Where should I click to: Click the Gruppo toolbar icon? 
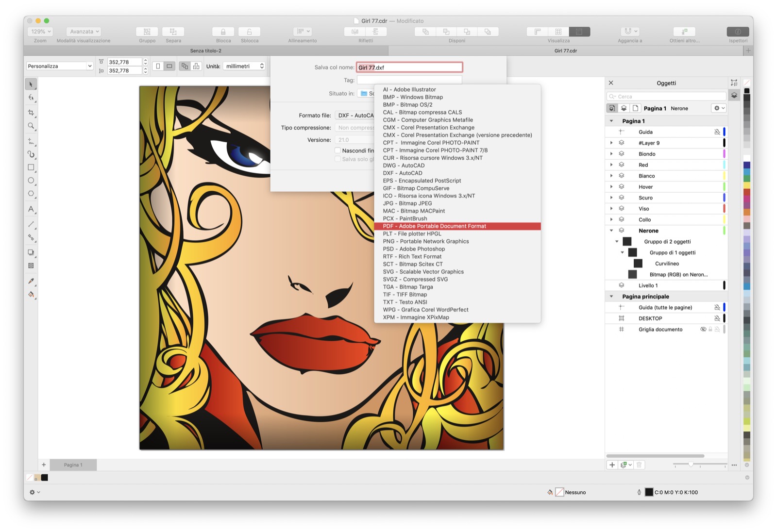147,32
